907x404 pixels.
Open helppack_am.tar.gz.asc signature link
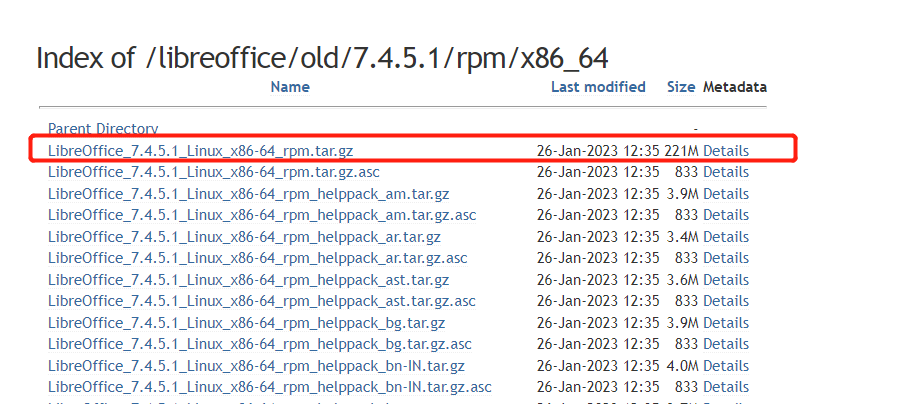(262, 215)
